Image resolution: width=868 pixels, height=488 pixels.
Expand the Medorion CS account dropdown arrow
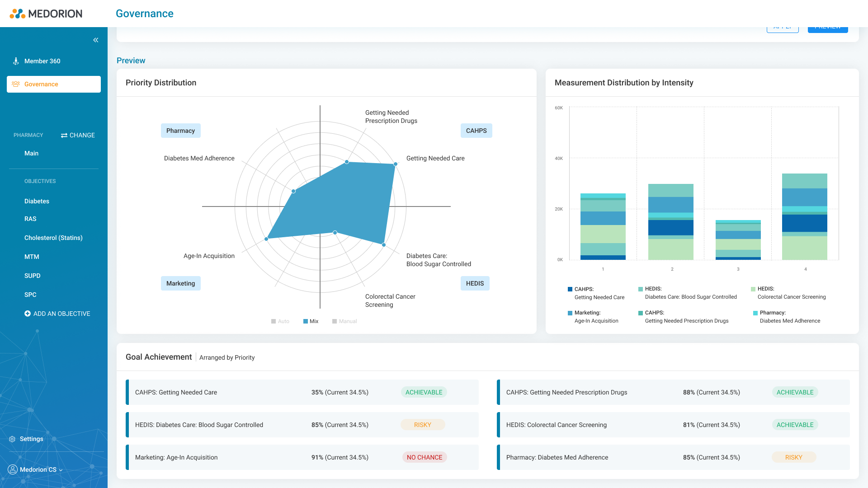tap(61, 470)
